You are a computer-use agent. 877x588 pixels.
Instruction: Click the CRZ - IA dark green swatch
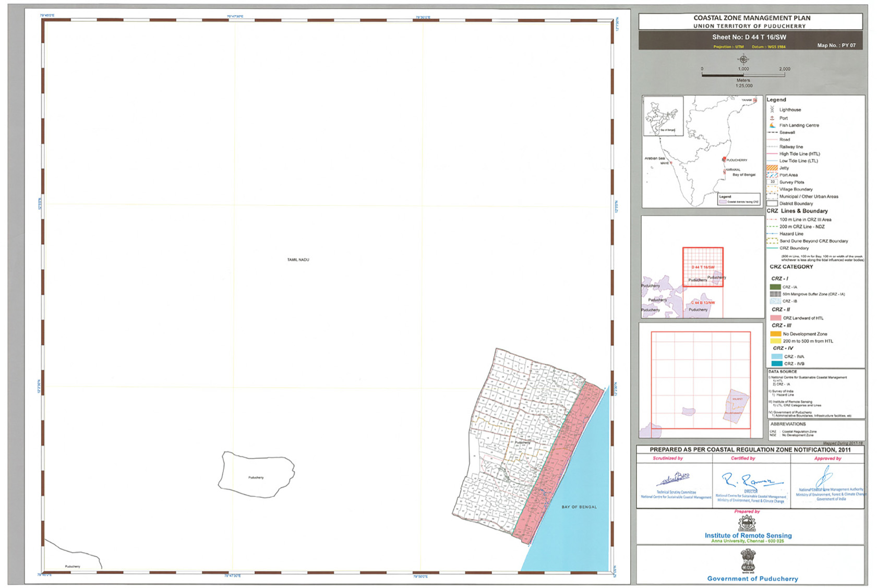coord(775,287)
